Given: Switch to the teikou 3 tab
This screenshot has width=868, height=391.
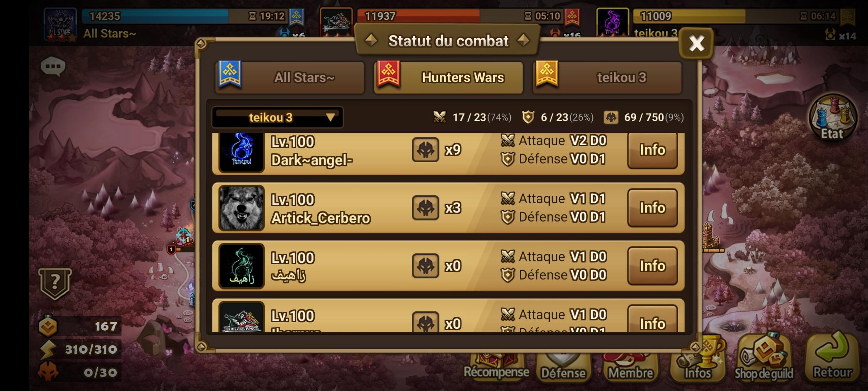Looking at the screenshot, I should coord(607,77).
